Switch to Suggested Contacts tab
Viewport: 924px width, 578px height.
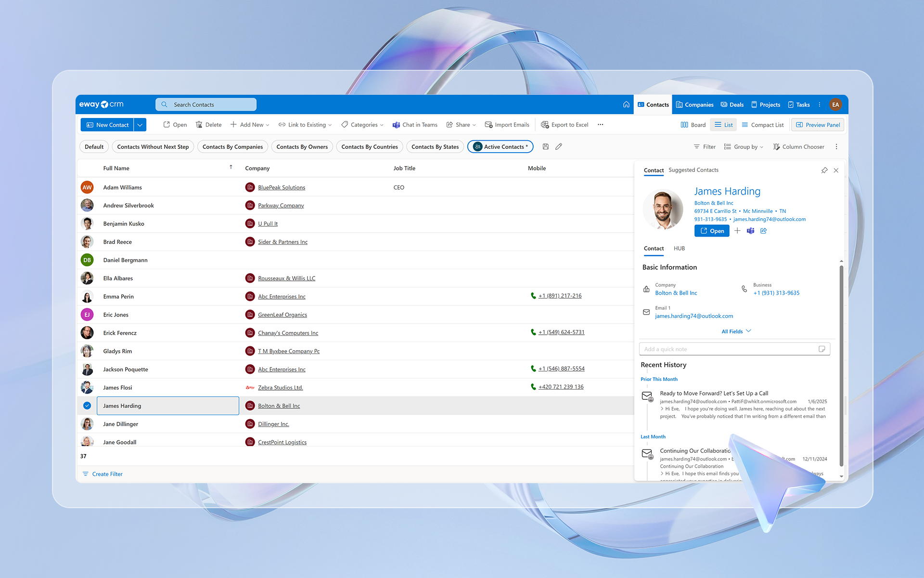(x=693, y=170)
